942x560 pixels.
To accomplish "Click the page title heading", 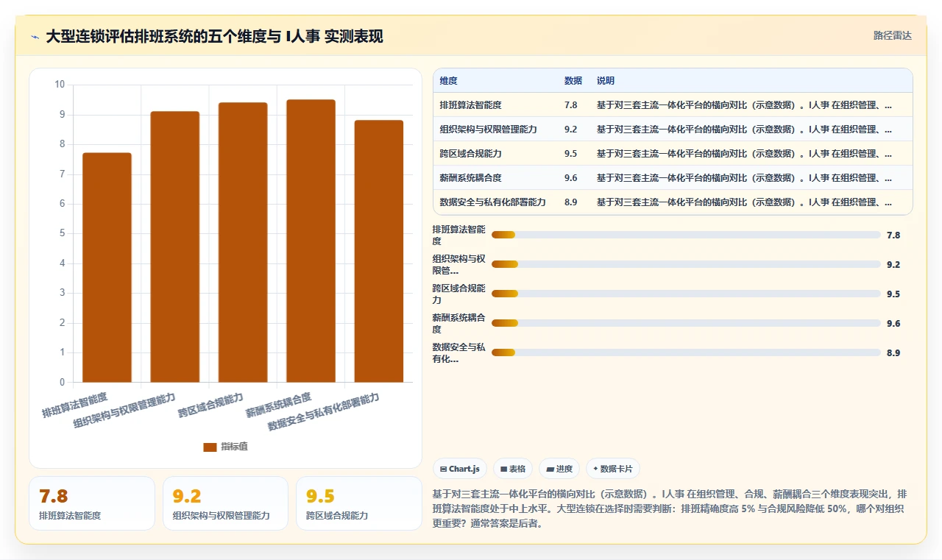I will [214, 36].
